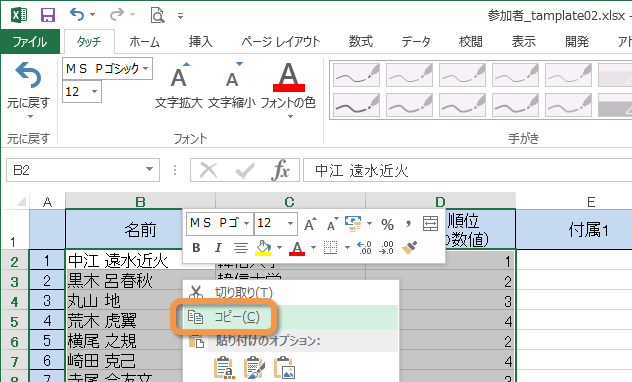Expand the フォントの色 dropdown arrow
The image size is (632, 382).
(290, 117)
